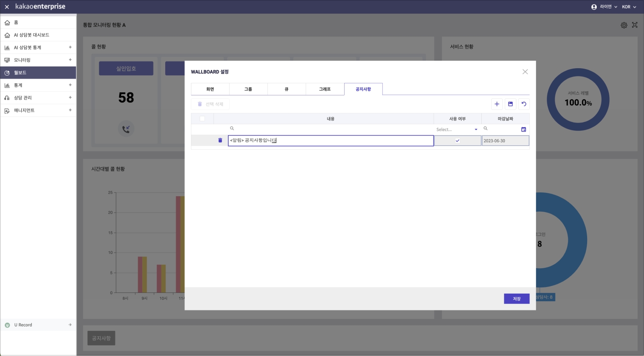Image resolution: width=644 pixels, height=356 pixels.
Task: Close the WALLBOARD 설정 dialog
Action: click(x=525, y=72)
